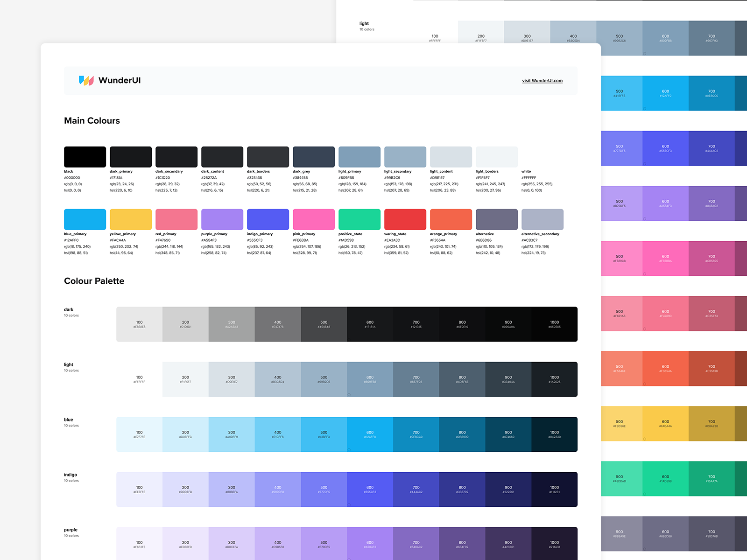Click the purple_primary swatch

pyautogui.click(x=222, y=219)
